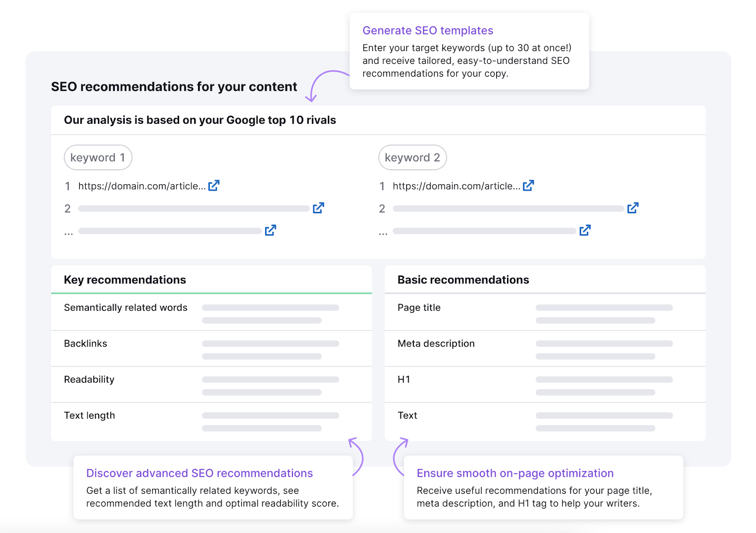Select the Meta description recommendation row
This screenshot has height=533, width=756.
(545, 349)
